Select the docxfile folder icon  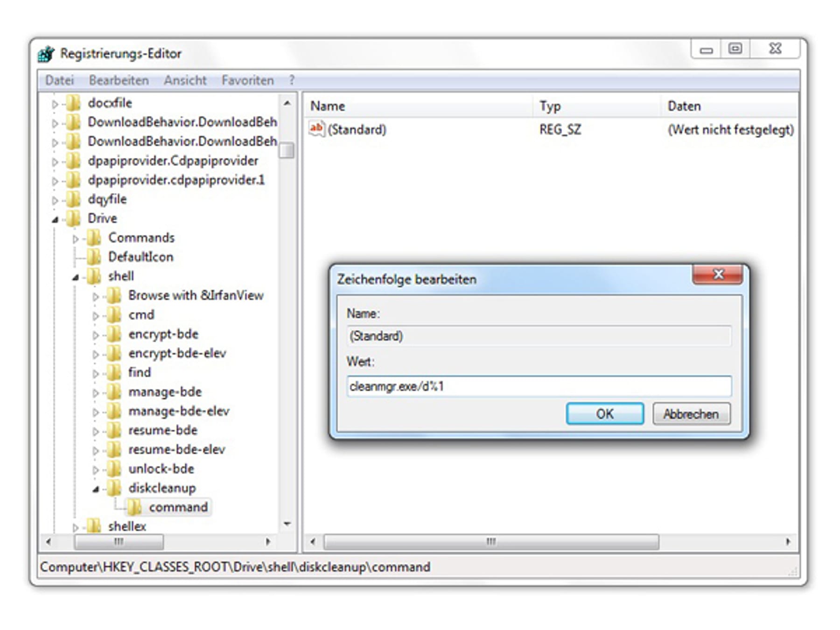tap(73, 103)
